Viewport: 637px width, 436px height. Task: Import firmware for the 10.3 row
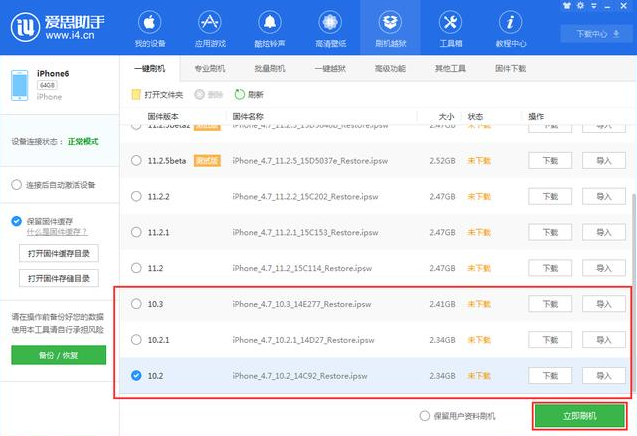(604, 304)
